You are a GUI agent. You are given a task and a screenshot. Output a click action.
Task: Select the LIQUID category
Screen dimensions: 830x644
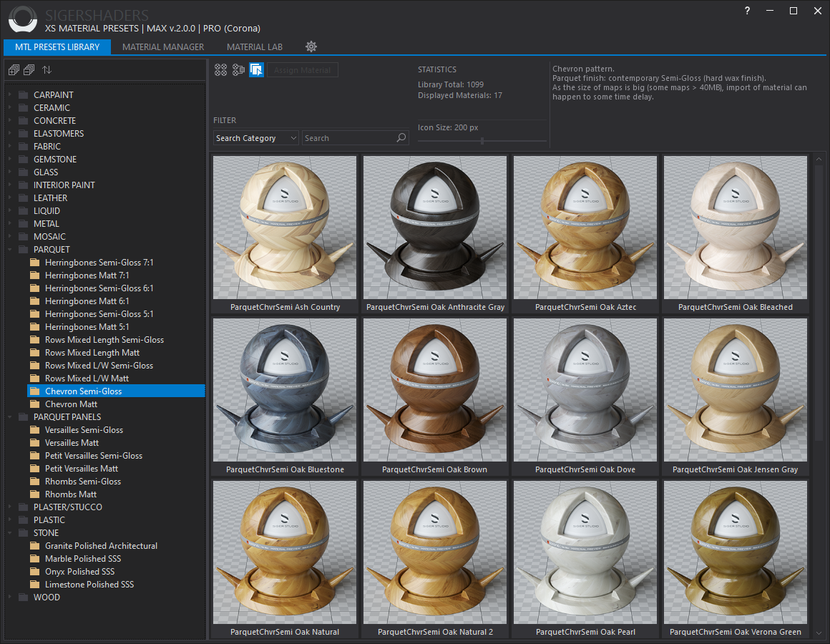coord(47,211)
